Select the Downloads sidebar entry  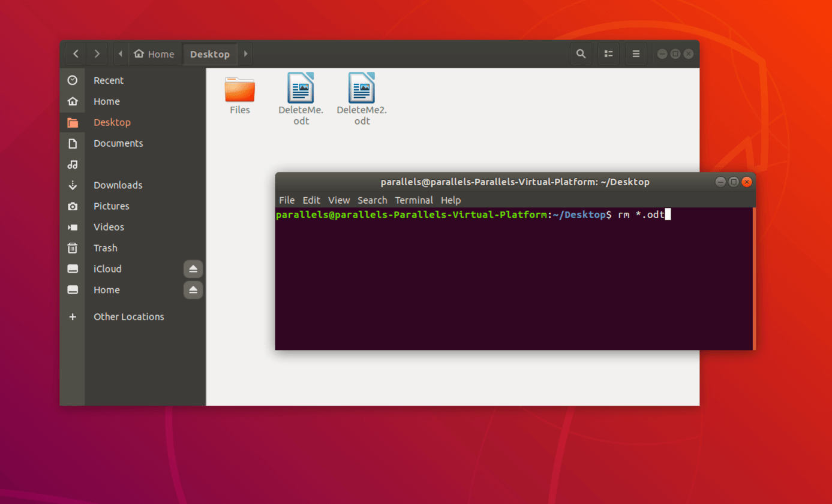click(118, 185)
